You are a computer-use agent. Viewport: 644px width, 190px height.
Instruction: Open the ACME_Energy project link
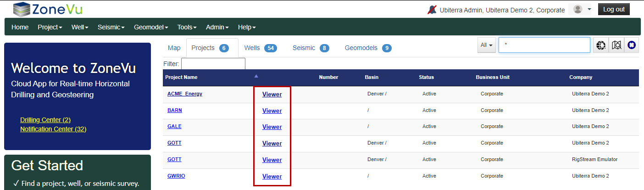(x=185, y=94)
